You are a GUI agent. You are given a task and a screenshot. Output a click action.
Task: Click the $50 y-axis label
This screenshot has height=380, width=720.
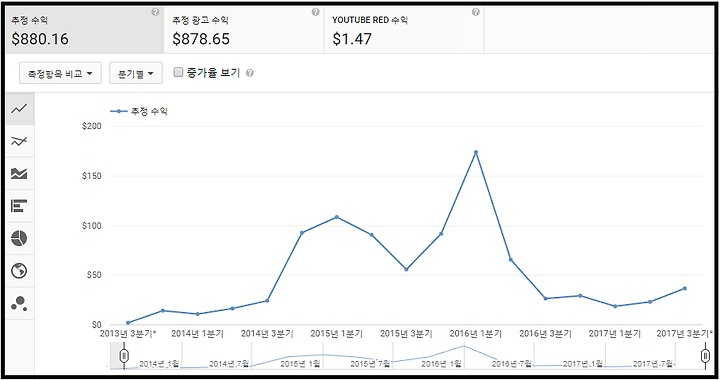click(x=94, y=275)
